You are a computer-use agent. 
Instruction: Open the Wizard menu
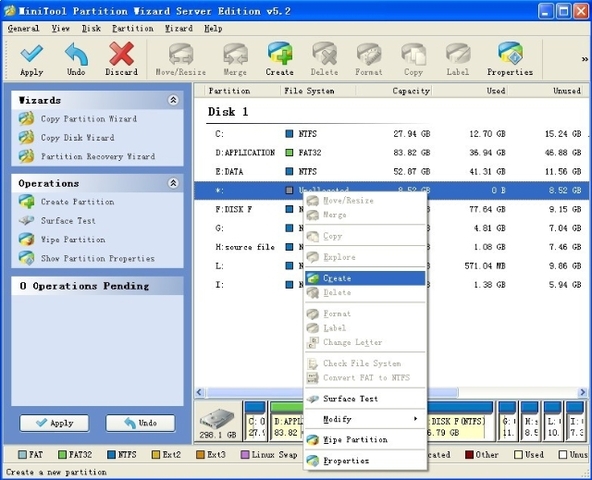coord(179,29)
